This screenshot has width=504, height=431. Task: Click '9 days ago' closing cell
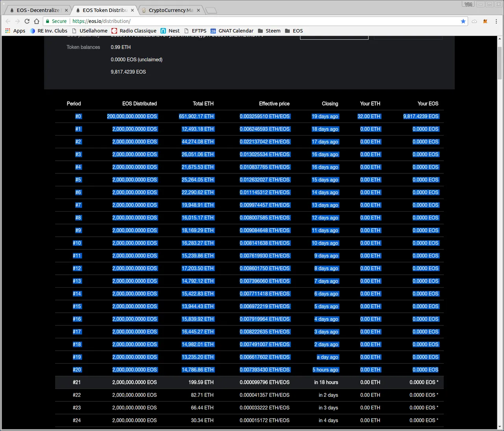click(x=326, y=256)
